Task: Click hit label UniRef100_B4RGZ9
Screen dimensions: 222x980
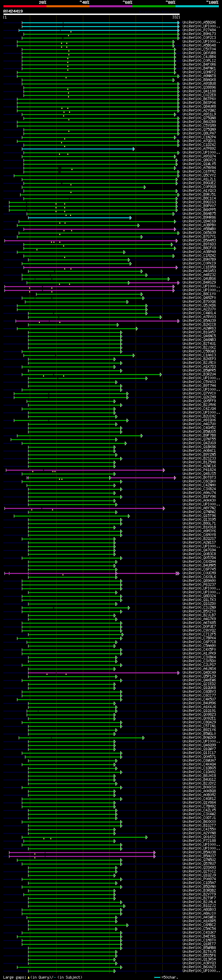Action: click(199, 283)
